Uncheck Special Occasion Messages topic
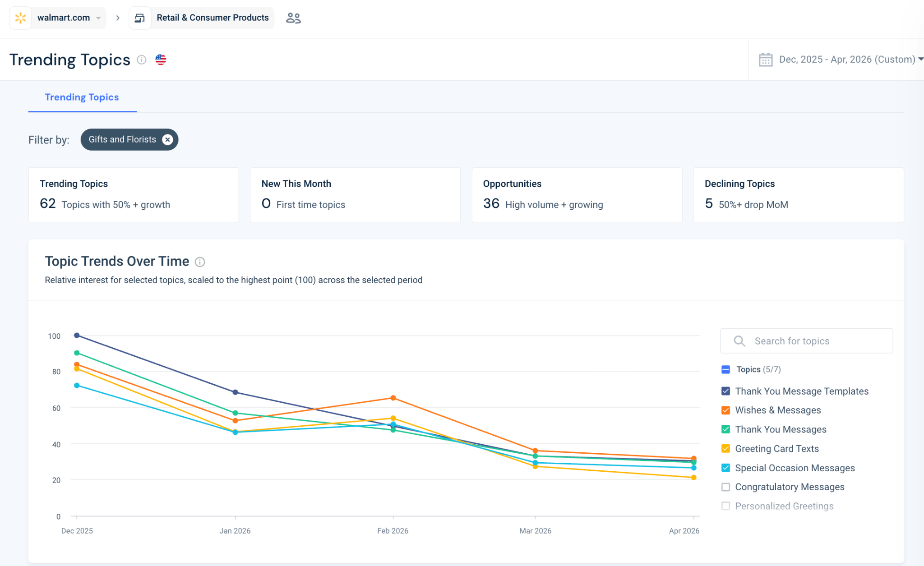 (725, 468)
